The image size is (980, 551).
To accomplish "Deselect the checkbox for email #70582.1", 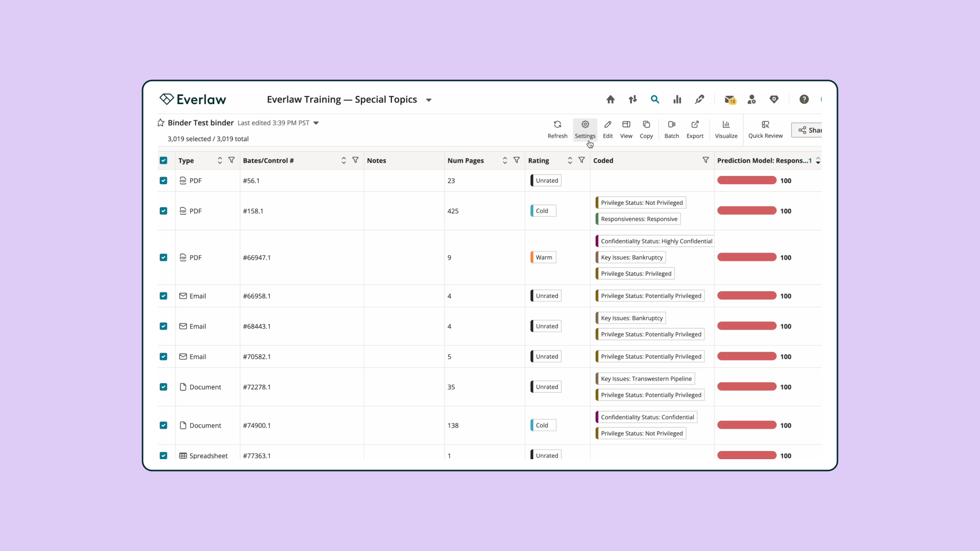I will coord(163,356).
